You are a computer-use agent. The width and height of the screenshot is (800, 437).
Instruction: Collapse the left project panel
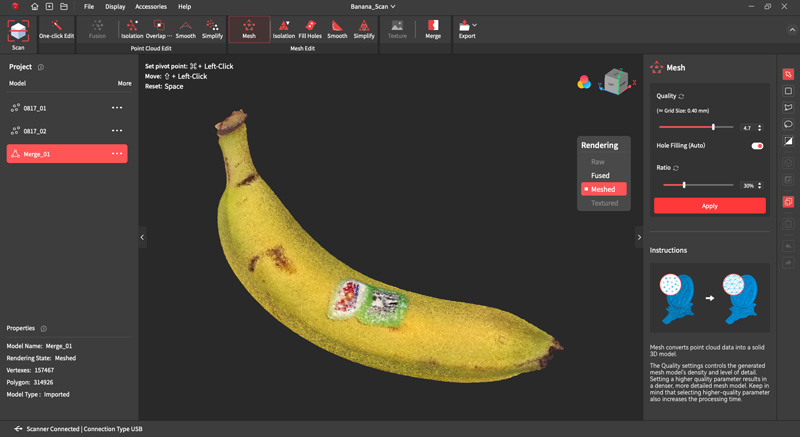point(142,237)
